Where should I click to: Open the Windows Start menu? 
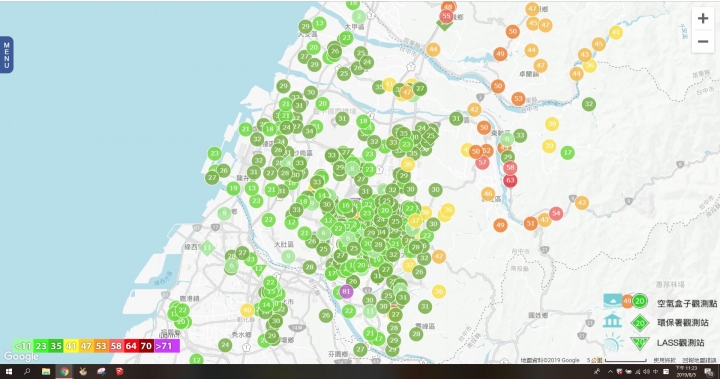(8, 372)
